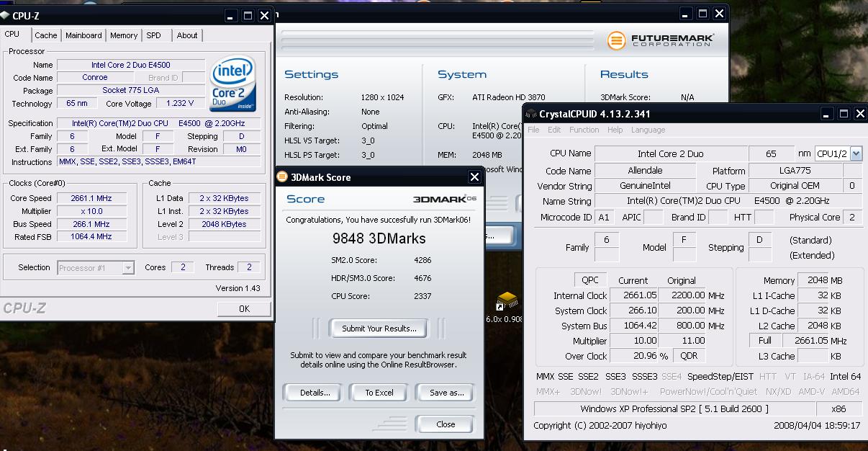Click the Core Speed value 2661.1 MHz
The height and width of the screenshot is (451, 868).
(92, 198)
